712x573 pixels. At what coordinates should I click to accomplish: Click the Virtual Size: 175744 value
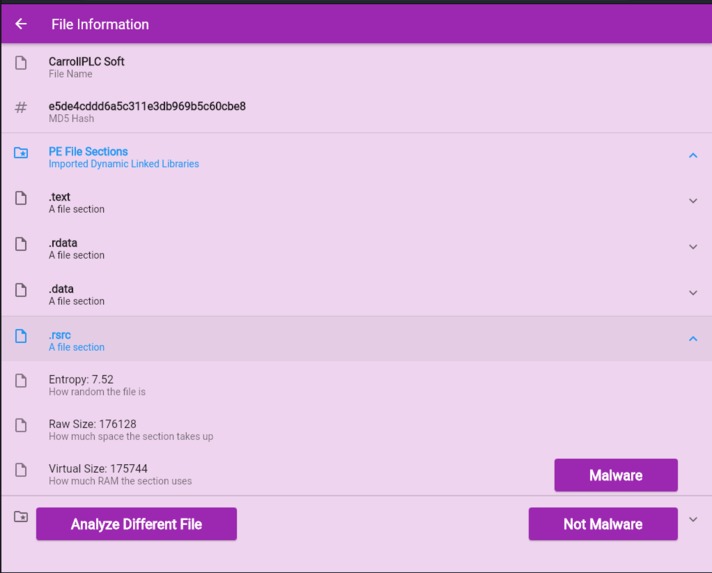98,468
